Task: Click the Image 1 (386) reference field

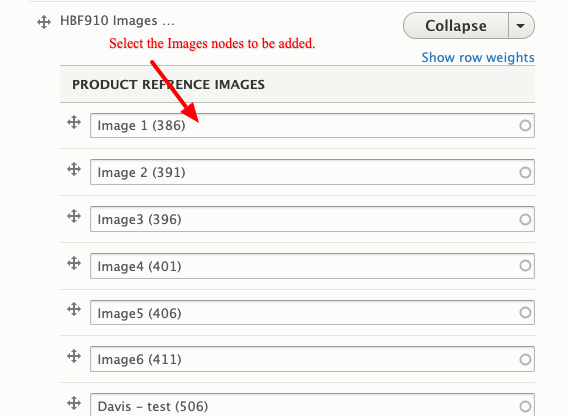Action: (x=312, y=125)
